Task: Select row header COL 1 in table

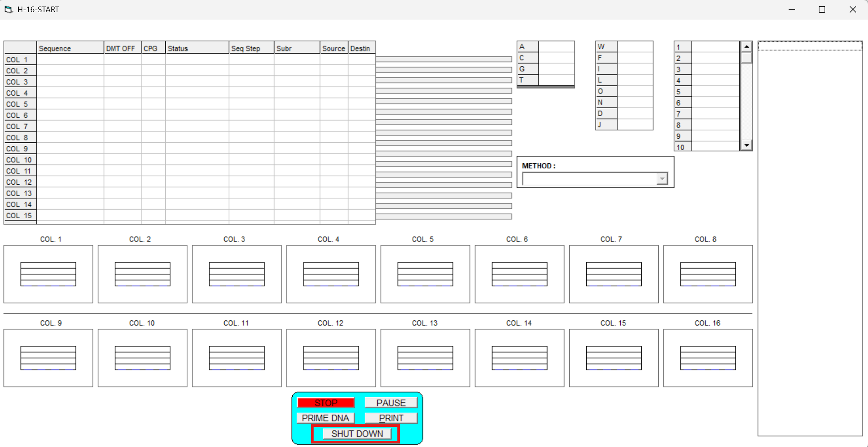Action: click(x=20, y=59)
